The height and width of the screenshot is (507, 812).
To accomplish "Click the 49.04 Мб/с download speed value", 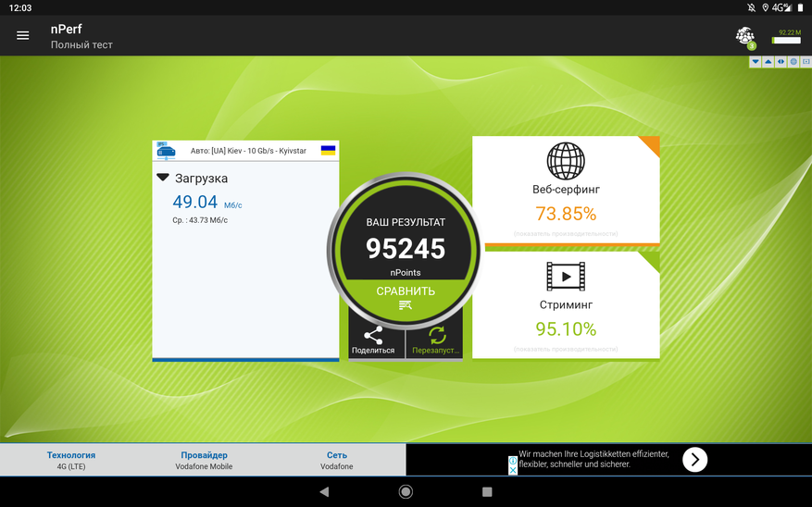I will 207,202.
